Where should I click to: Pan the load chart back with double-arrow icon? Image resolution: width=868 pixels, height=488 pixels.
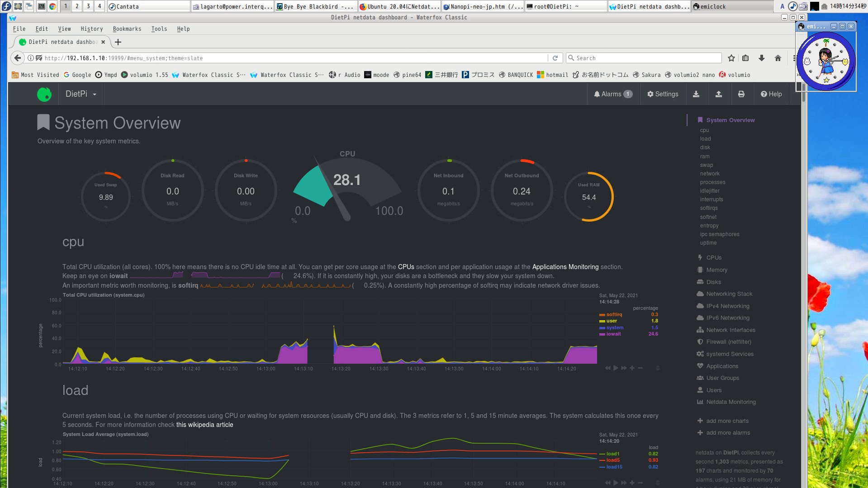(x=608, y=483)
